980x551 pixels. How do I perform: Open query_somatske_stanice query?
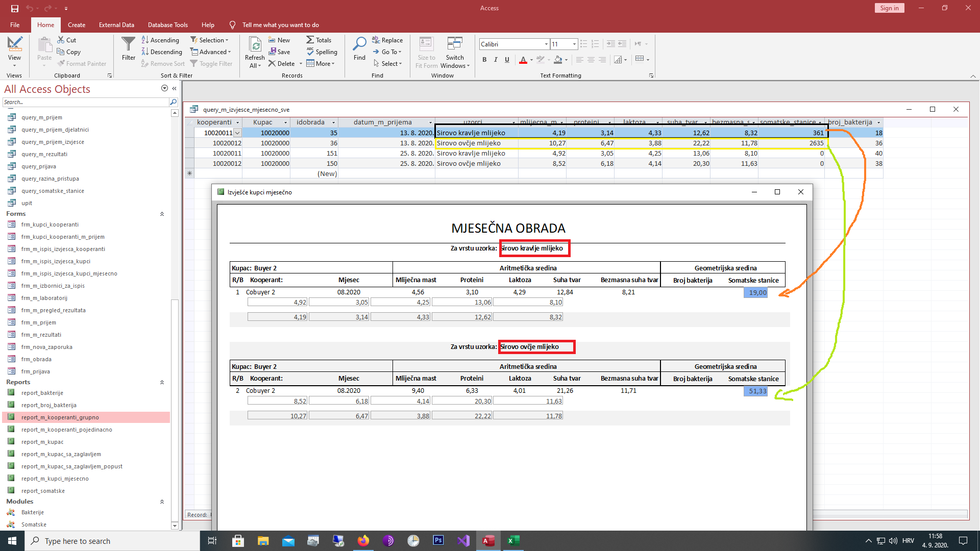[53, 191]
